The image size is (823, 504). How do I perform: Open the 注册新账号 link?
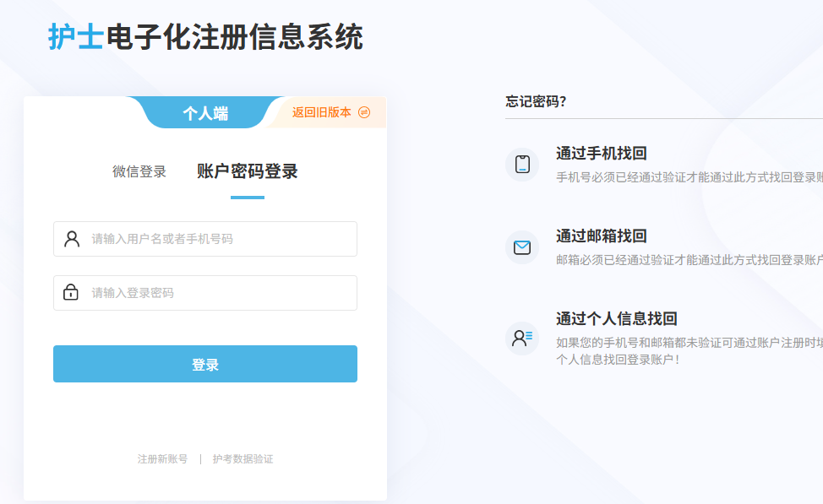pos(162,459)
